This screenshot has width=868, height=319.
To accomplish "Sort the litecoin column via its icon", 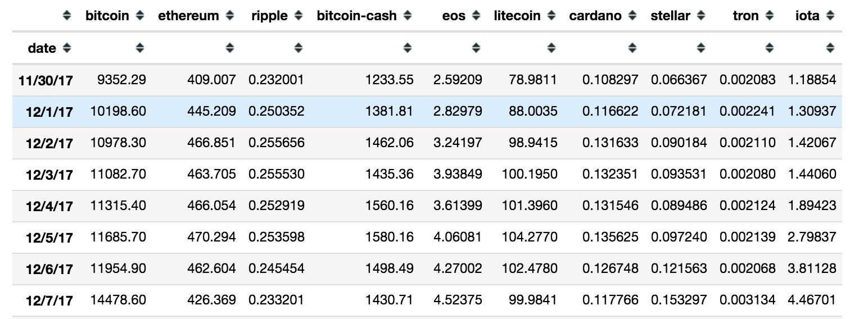I will (x=551, y=16).
